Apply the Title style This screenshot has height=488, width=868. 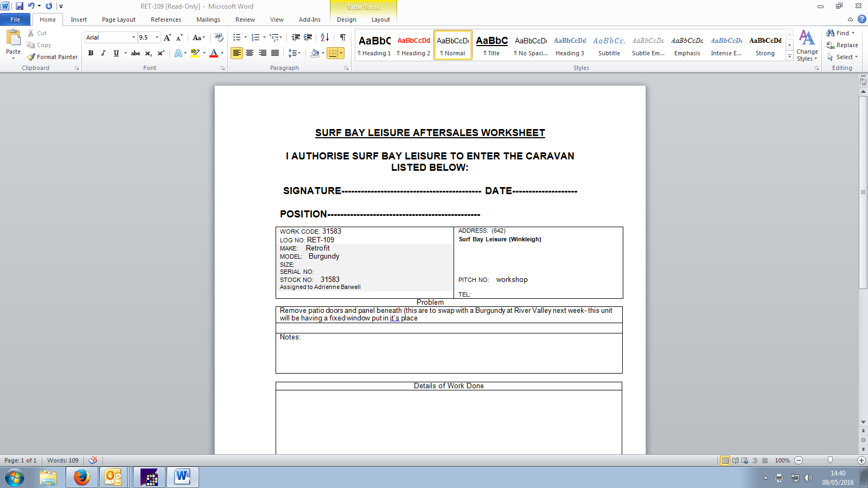[x=492, y=45]
